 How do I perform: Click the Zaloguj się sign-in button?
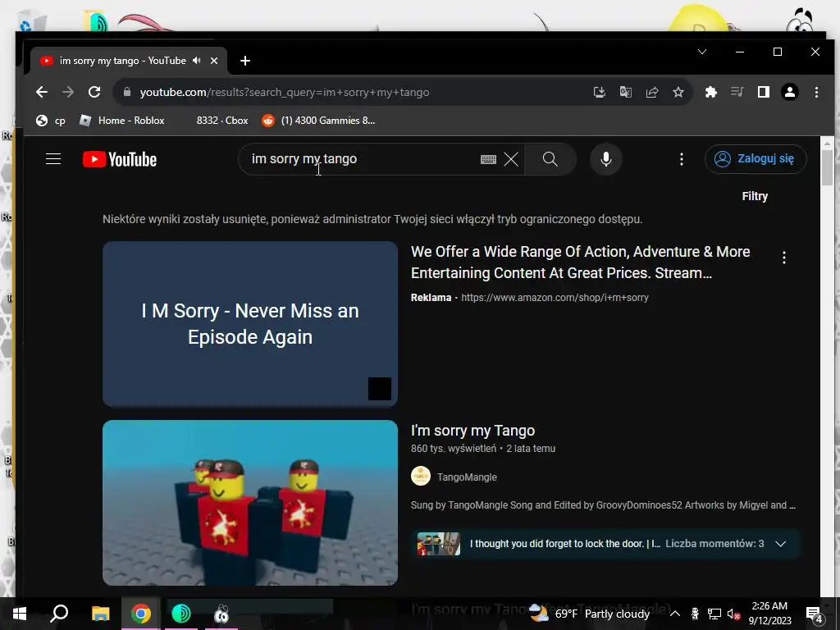[x=756, y=159]
